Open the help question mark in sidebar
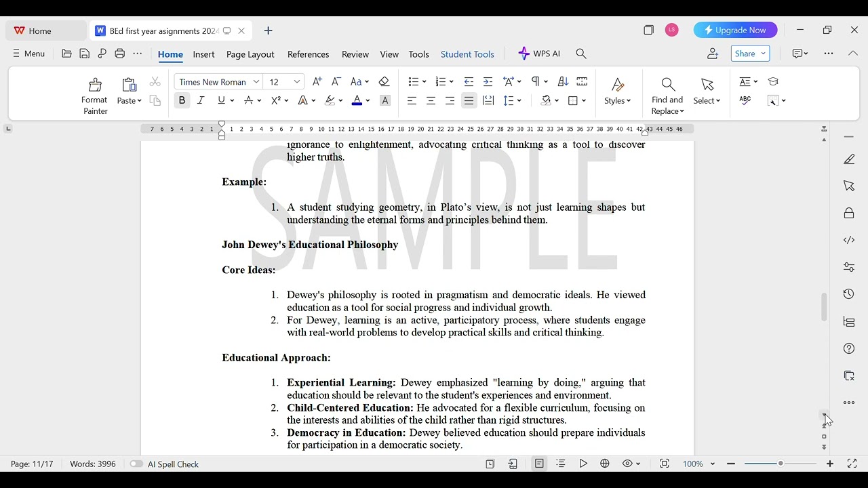 pos(849,348)
